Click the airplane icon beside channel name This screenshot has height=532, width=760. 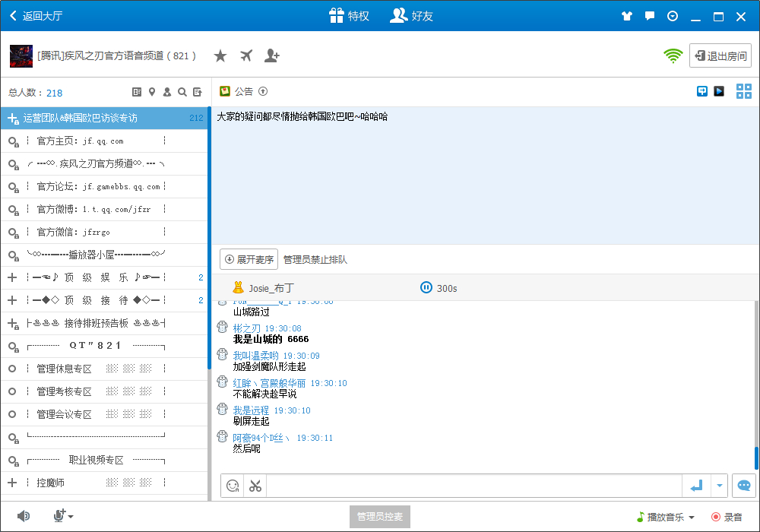coord(246,55)
